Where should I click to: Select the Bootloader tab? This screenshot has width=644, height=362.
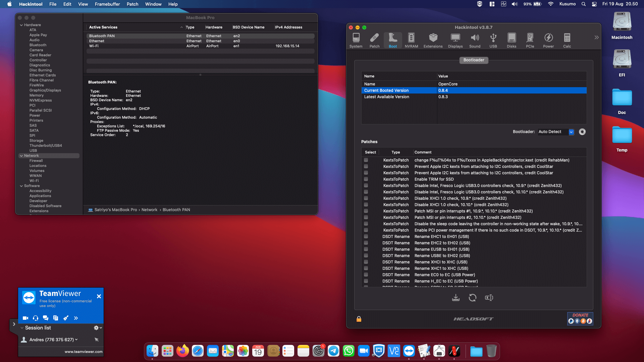tap(474, 60)
